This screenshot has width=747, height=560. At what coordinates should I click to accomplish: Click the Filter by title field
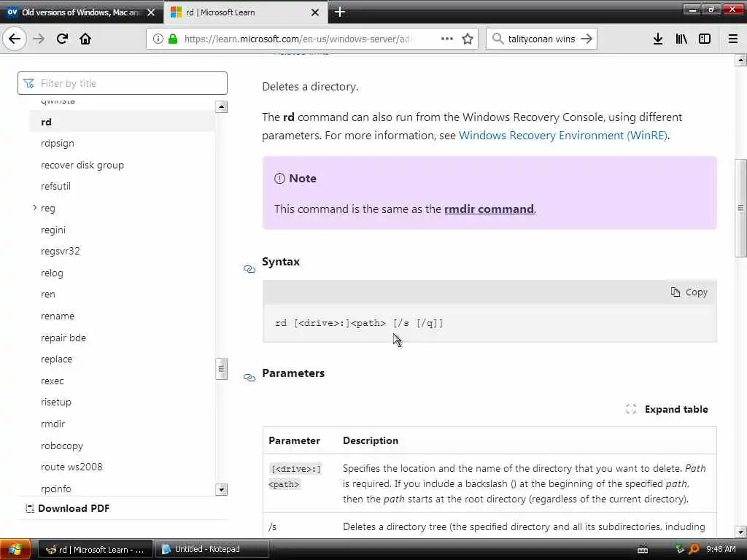pos(123,83)
